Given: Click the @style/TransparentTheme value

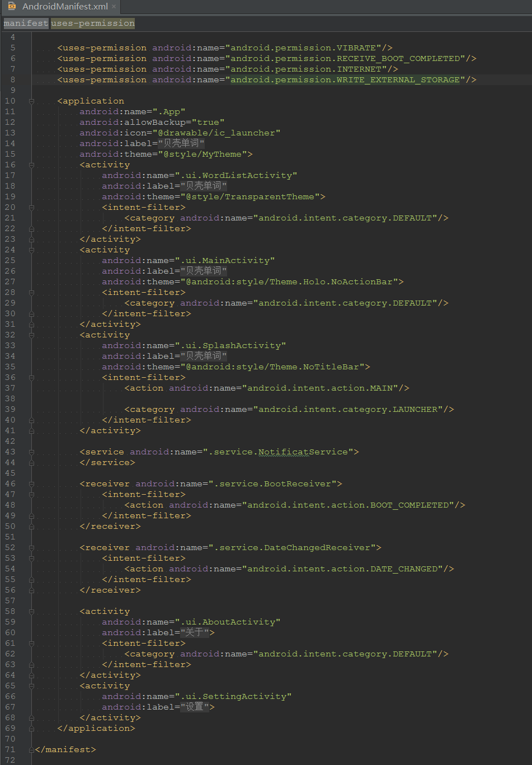Looking at the screenshot, I should coord(250,197).
